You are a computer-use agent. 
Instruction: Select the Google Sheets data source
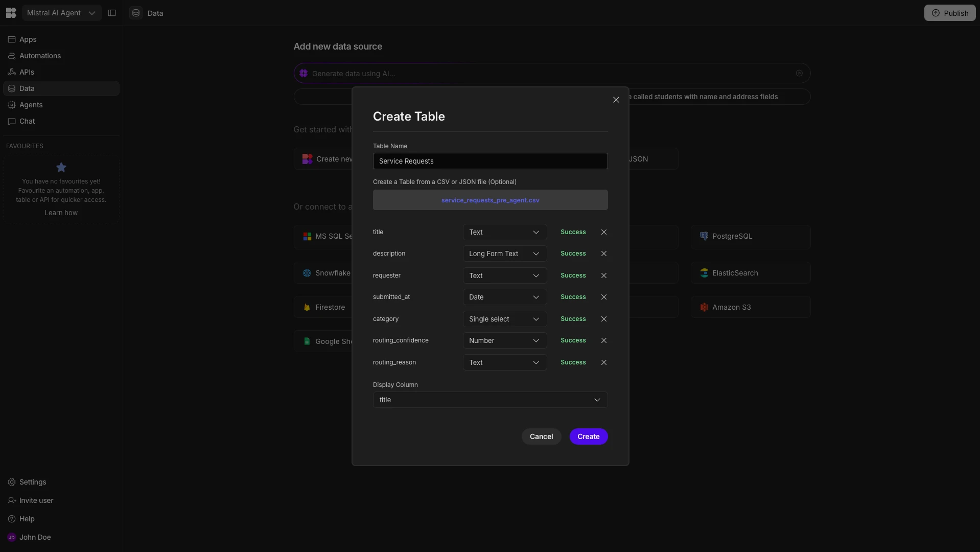[x=323, y=341]
